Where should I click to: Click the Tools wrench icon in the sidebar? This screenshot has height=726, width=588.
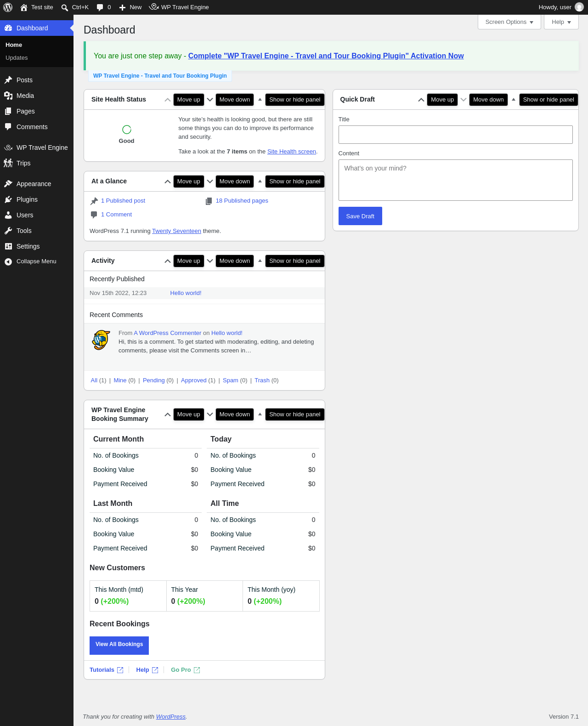[x=8, y=231]
